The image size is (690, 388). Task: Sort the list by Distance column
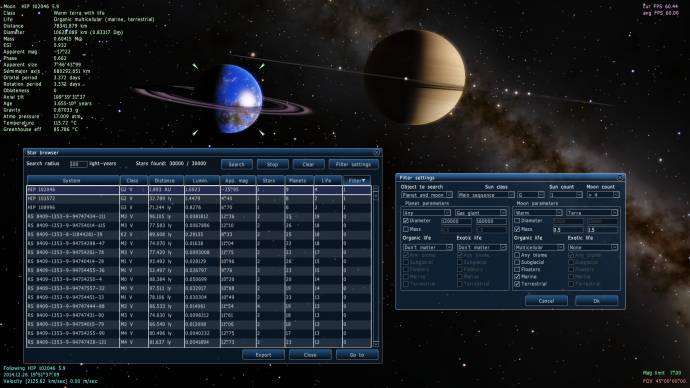165,180
